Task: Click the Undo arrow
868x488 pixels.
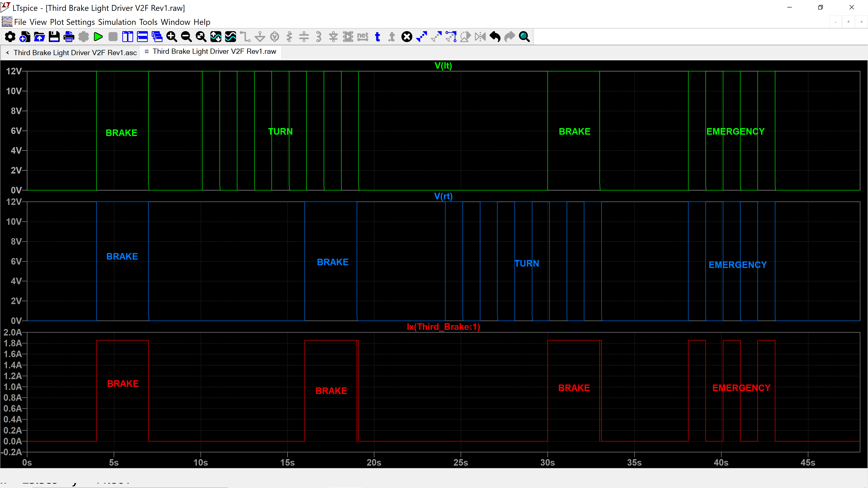Action: [x=495, y=37]
